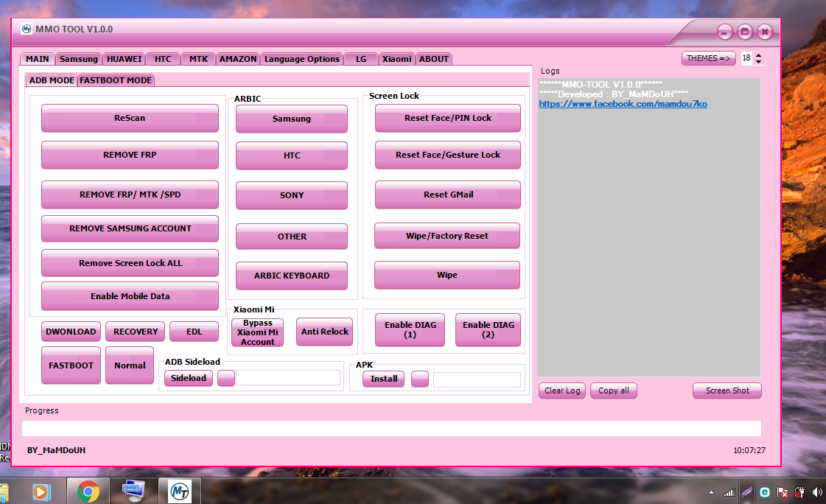Click the SONY button
This screenshot has width=826, height=504.
click(291, 195)
